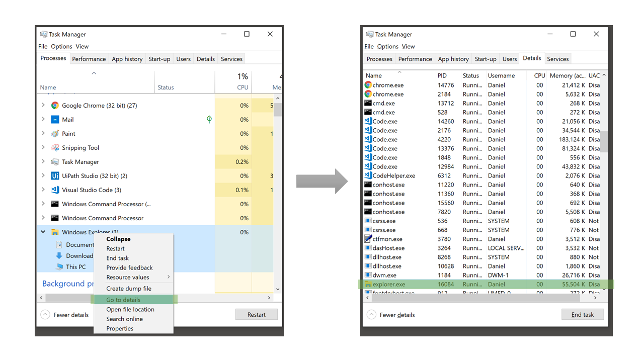Click dasHost.exe icon in Details list
This screenshot has width=644, height=362.
pos(368,248)
